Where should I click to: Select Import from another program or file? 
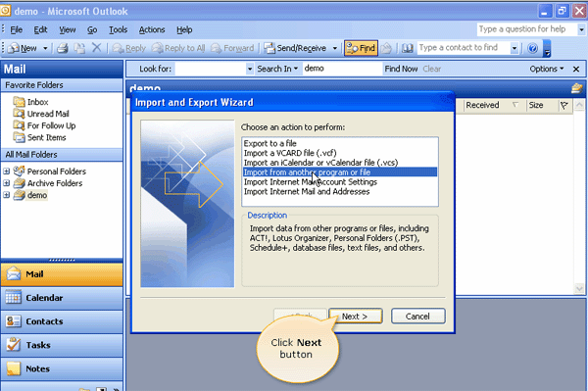(x=340, y=172)
